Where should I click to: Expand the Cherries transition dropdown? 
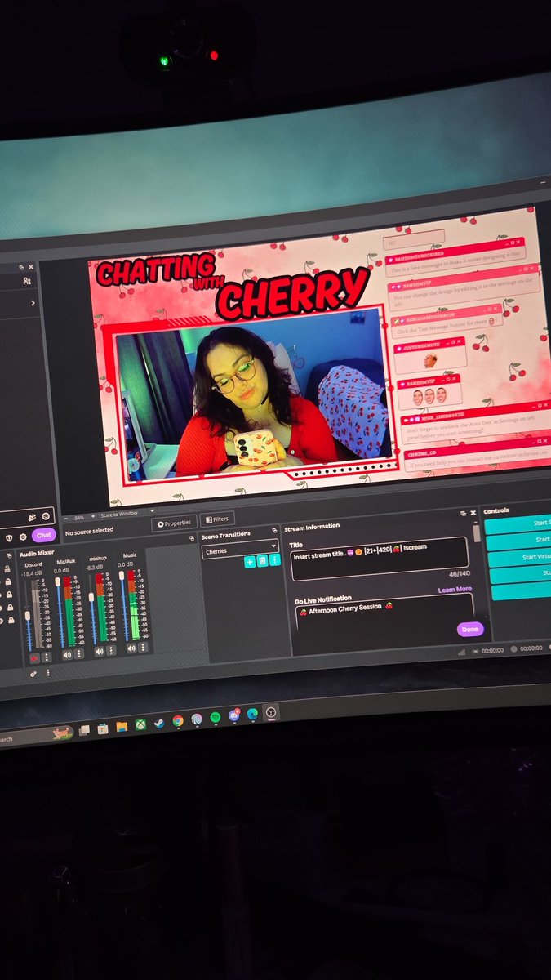240,550
